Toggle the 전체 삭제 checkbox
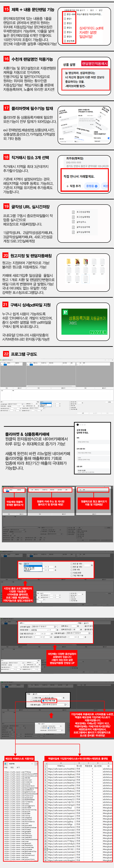Screen dimensions: 114x868 pos(33,698)
